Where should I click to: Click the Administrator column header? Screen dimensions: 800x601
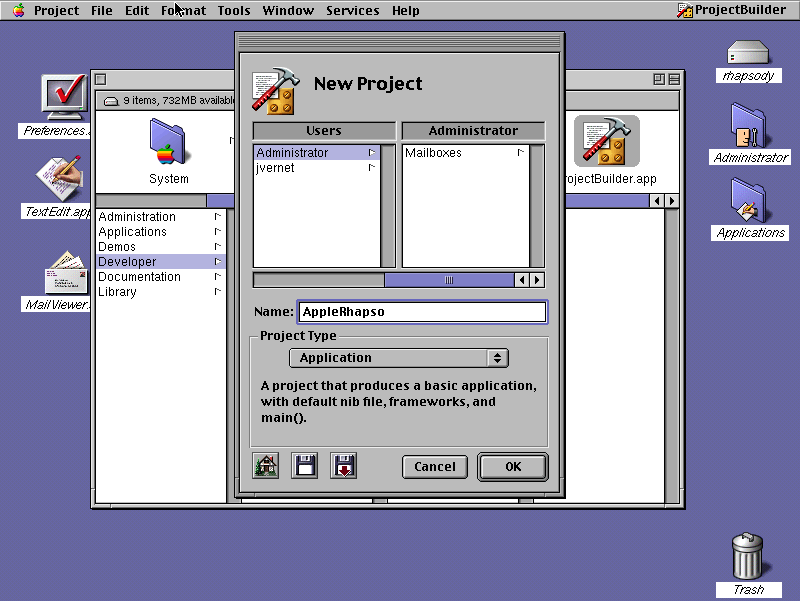473,131
